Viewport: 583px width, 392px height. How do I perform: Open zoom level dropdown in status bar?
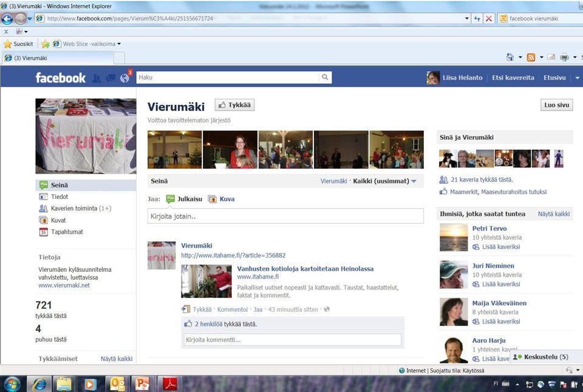point(578,370)
